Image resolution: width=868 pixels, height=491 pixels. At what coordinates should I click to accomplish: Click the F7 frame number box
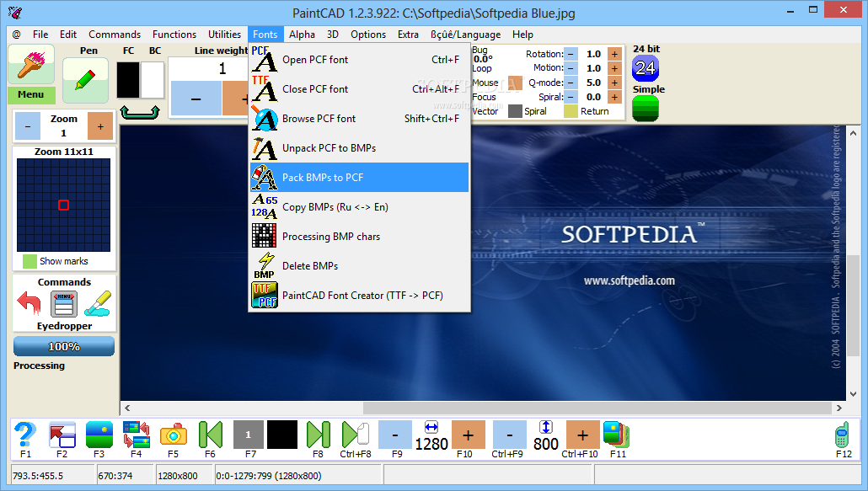click(x=248, y=435)
